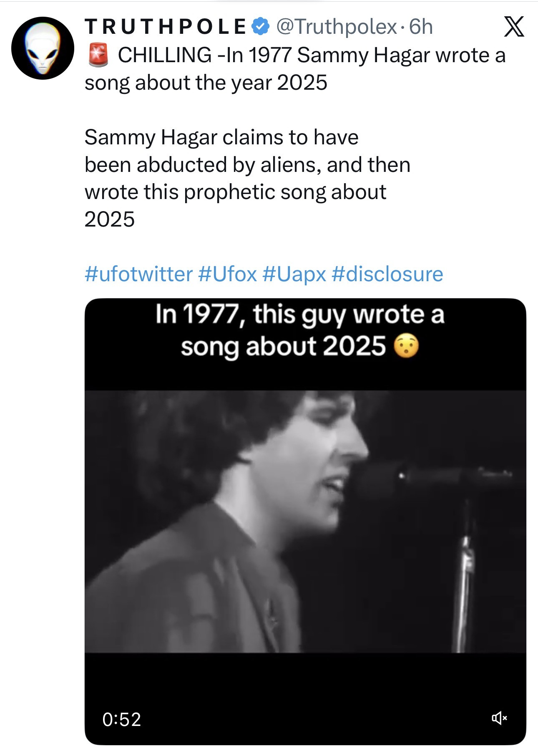Unmute the video with speaker icon

pyautogui.click(x=499, y=718)
